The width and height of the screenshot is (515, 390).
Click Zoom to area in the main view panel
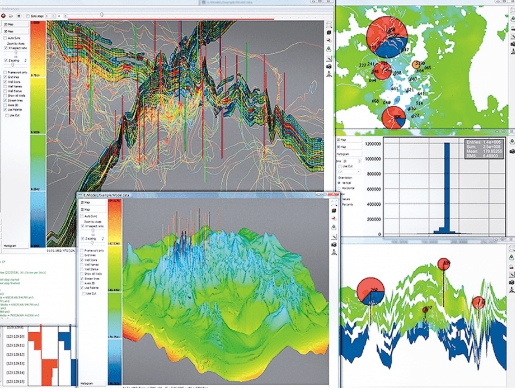point(17,44)
